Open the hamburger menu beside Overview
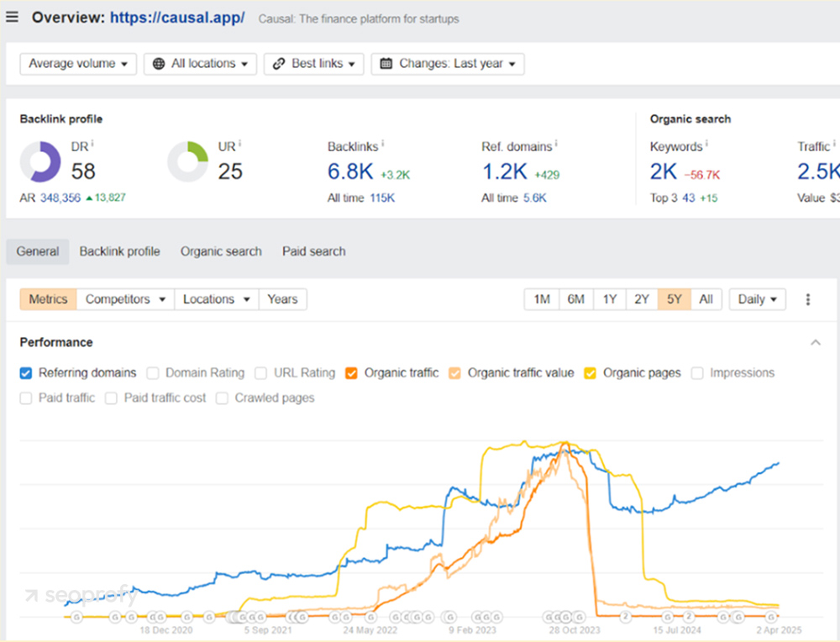The image size is (840, 642). tap(12, 17)
